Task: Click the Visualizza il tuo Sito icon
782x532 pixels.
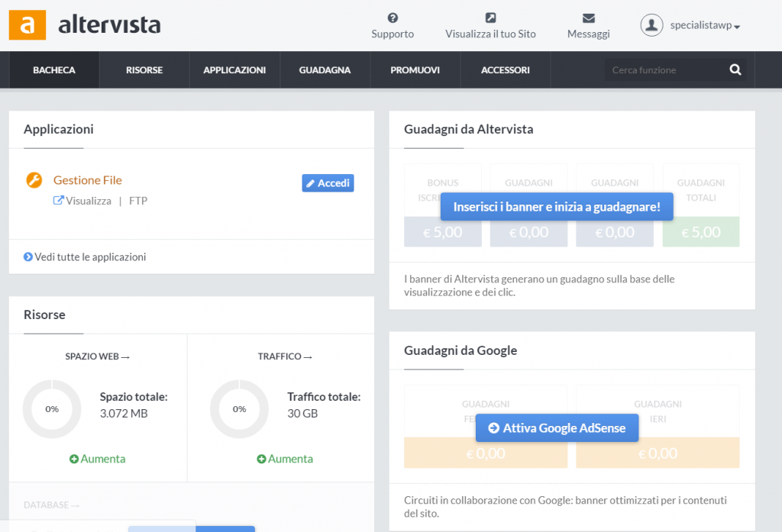Action: [490, 18]
